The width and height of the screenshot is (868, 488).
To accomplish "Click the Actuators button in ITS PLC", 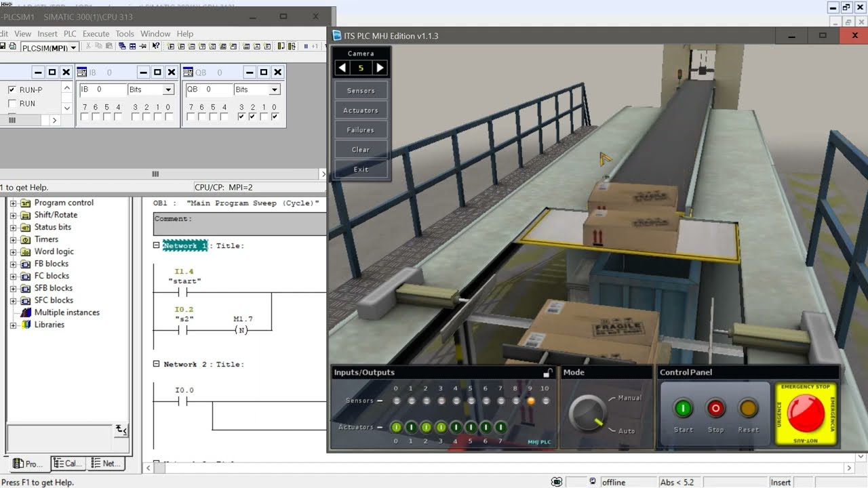I will [x=361, y=110].
